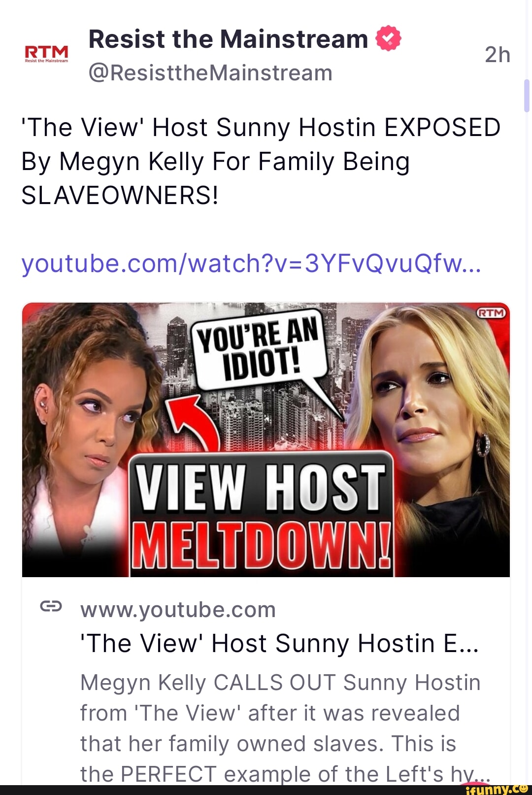Click the SLAVEOWNERS! line in the post

click(x=120, y=195)
